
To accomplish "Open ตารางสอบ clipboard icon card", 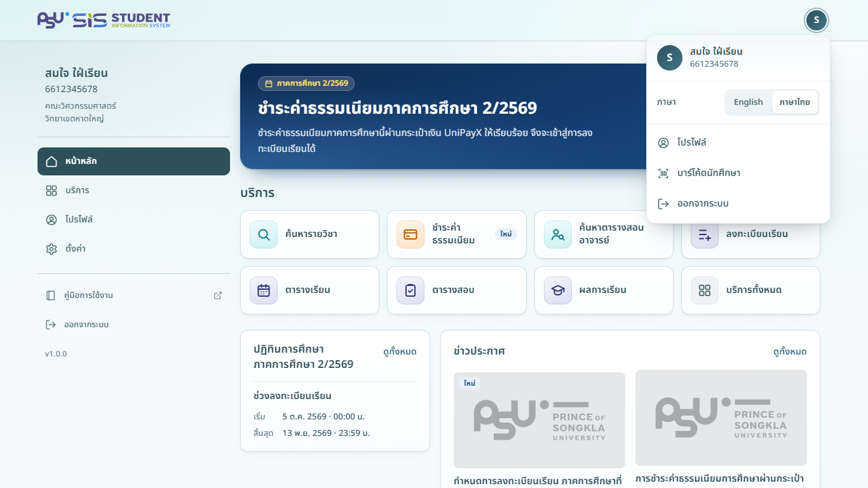I will pos(410,290).
